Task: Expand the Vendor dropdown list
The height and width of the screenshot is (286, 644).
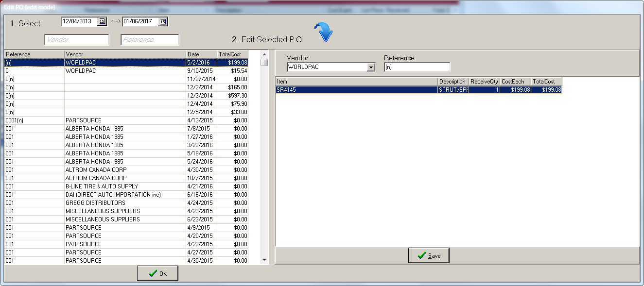Action: click(x=371, y=67)
